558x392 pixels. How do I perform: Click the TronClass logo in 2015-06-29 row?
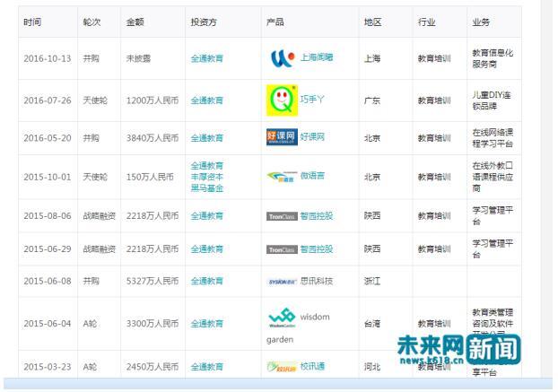coord(282,249)
